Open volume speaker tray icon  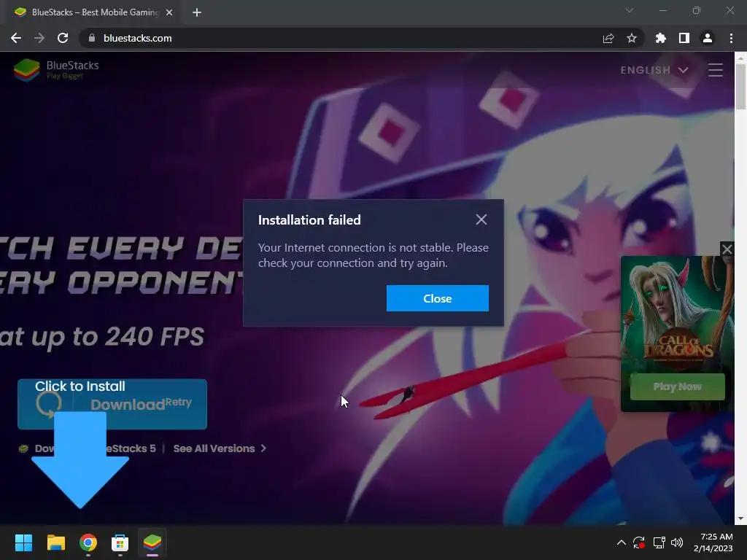click(x=676, y=542)
